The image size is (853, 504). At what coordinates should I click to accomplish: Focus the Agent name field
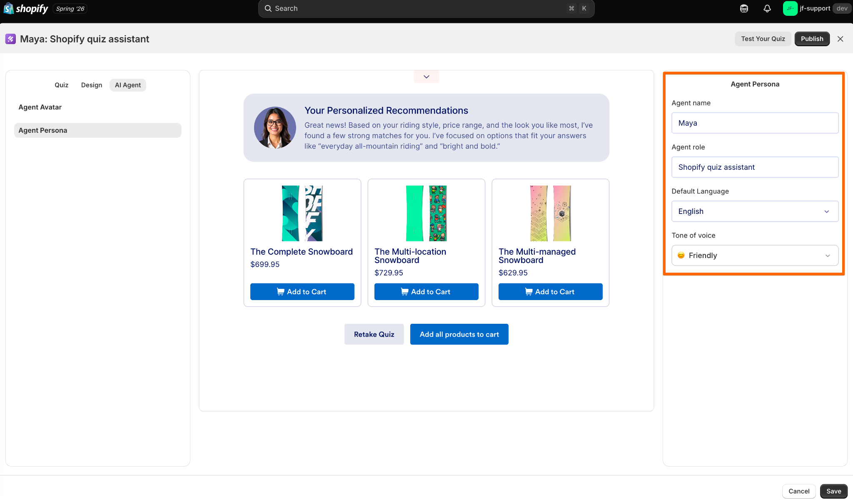[x=755, y=123]
